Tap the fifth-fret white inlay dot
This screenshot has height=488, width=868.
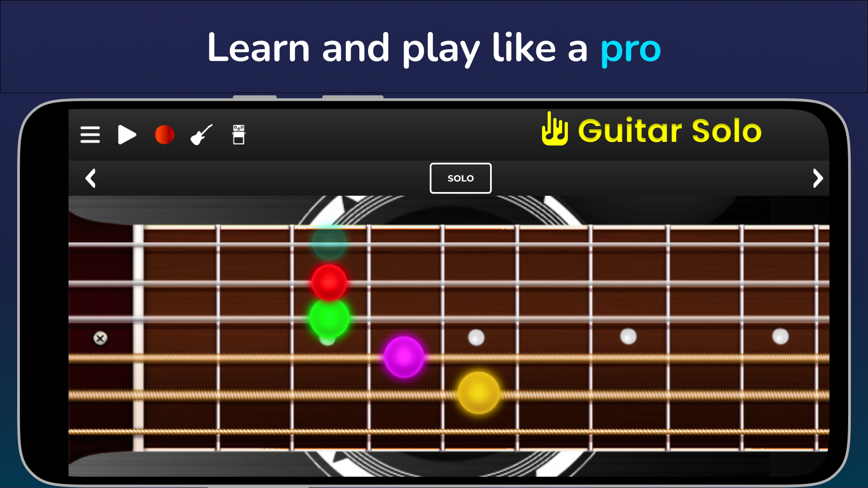476,337
